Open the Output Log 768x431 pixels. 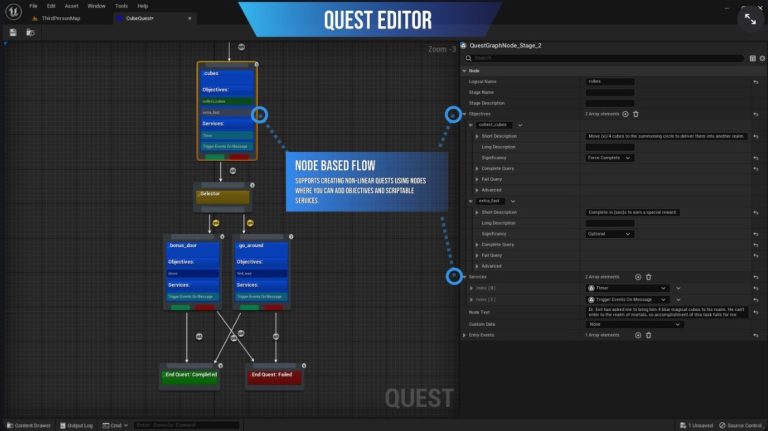point(76,425)
